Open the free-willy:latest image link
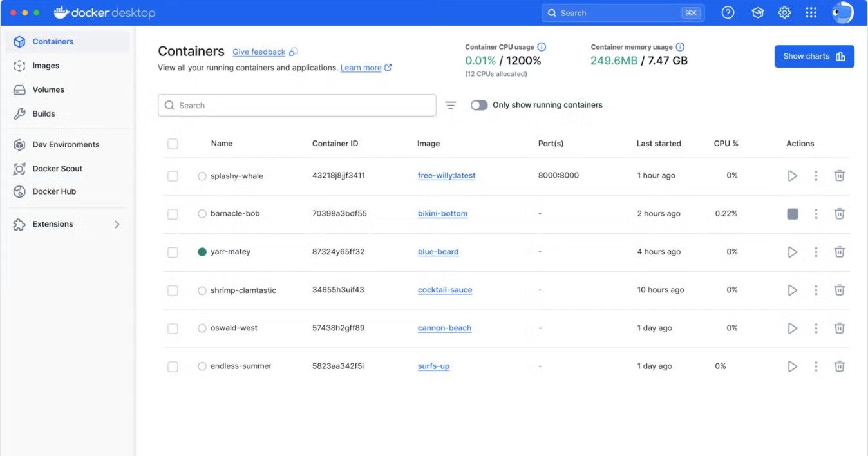The image size is (868, 456). [447, 175]
